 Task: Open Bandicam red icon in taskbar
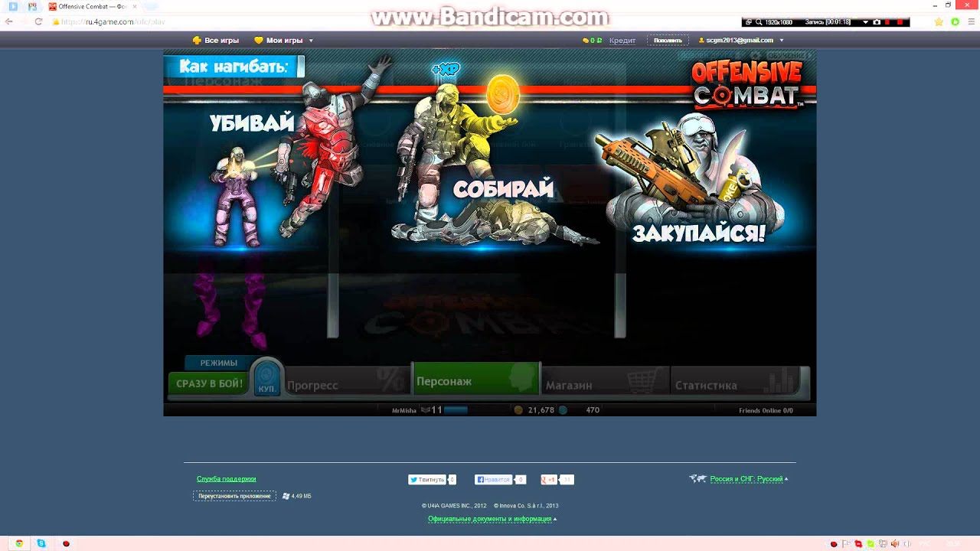tap(66, 543)
